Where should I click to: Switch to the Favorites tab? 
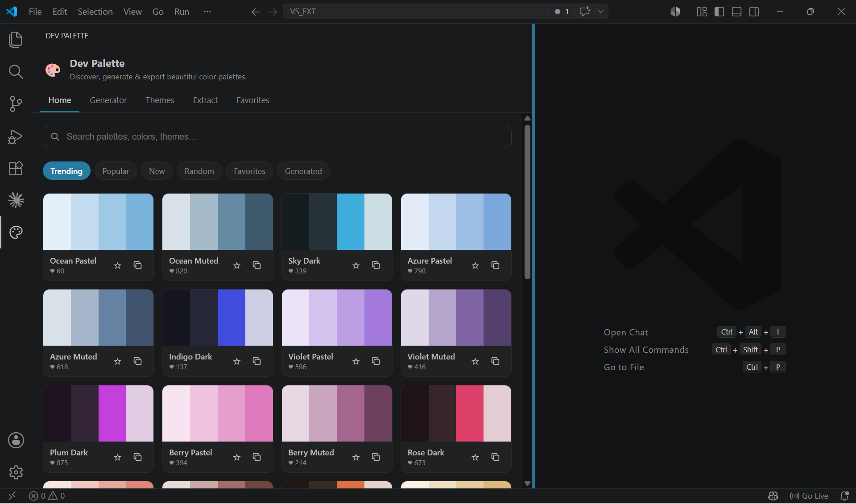pyautogui.click(x=253, y=100)
